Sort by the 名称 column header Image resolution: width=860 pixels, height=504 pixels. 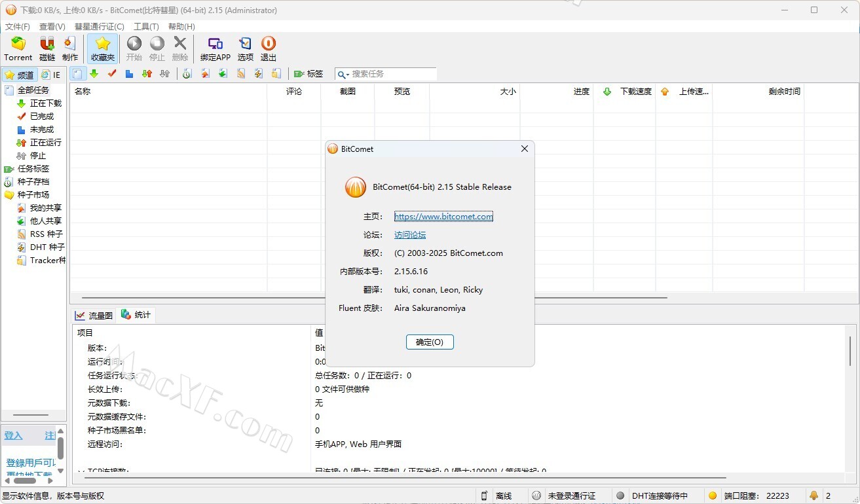(x=168, y=92)
